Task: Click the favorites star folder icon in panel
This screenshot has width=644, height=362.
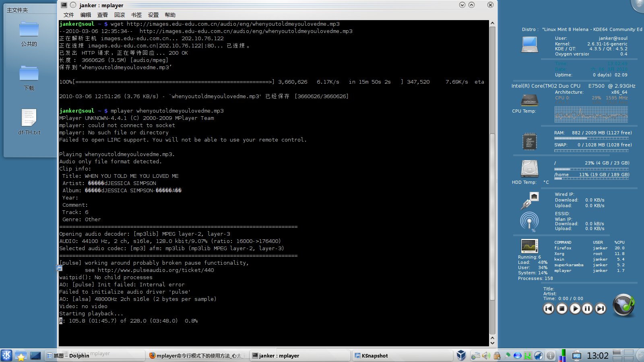Action: click(21, 356)
